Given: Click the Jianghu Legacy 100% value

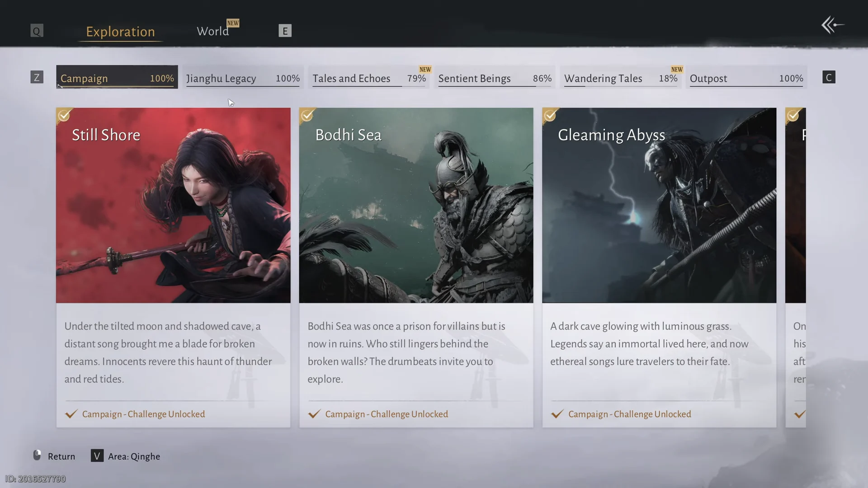Looking at the screenshot, I should [x=288, y=78].
